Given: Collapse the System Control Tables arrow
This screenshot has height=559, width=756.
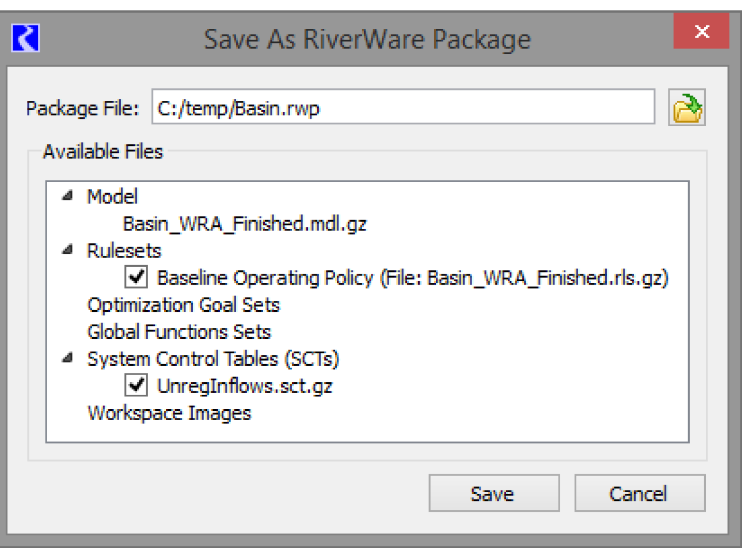Looking at the screenshot, I should coord(67,358).
